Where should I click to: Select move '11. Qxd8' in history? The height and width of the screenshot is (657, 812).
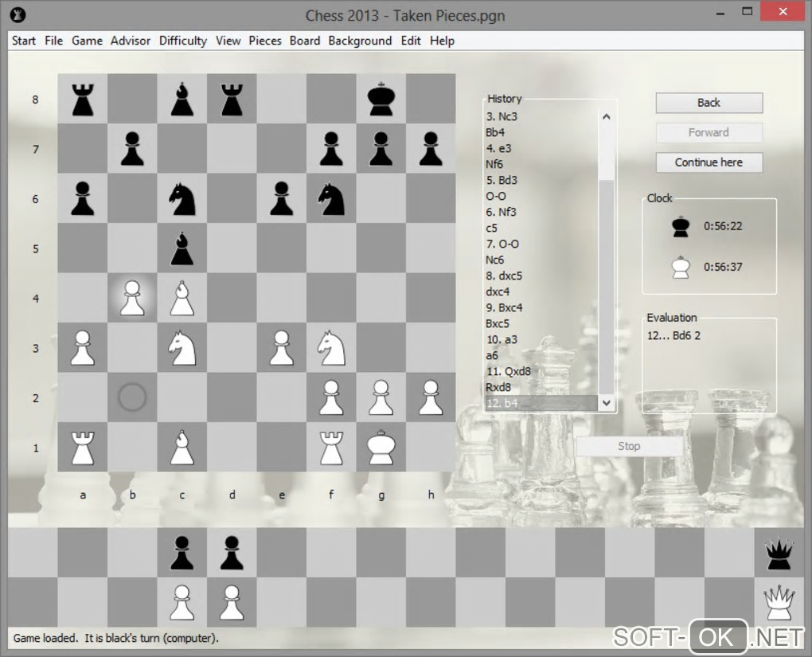(509, 372)
